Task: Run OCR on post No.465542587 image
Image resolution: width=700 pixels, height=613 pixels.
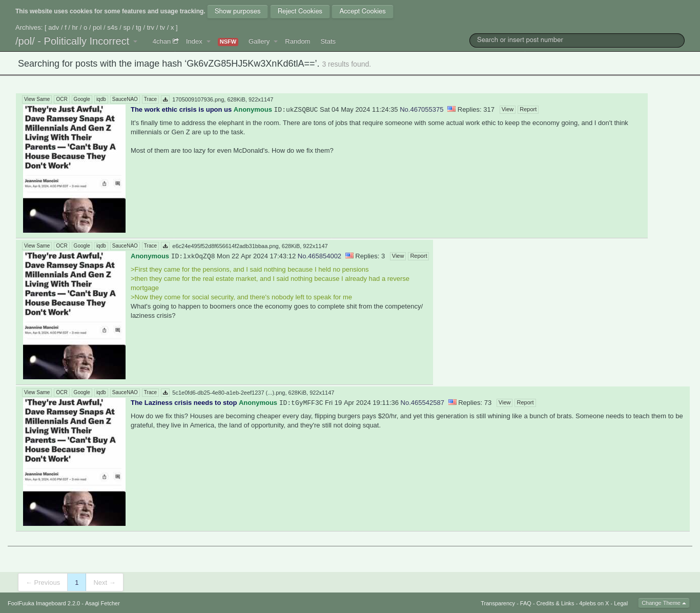Action: click(x=61, y=393)
